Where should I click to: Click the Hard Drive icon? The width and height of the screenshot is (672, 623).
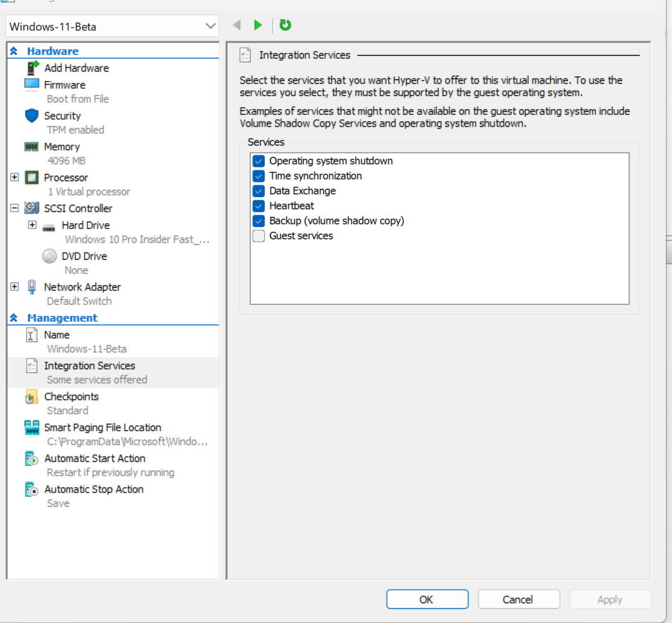pos(49,227)
